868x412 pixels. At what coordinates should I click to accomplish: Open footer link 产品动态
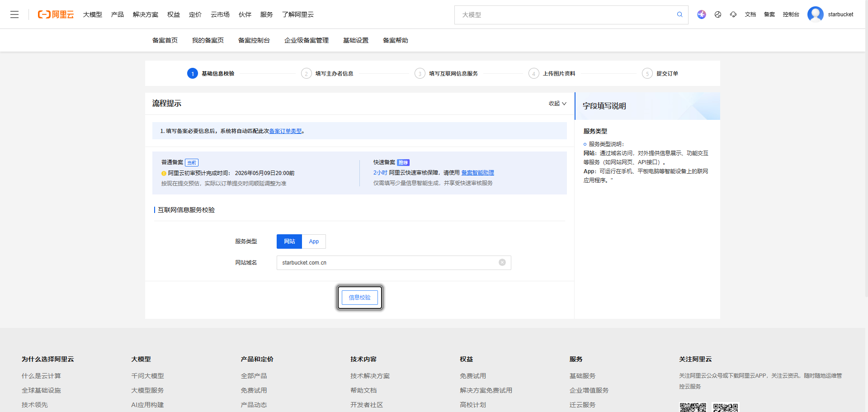254,405
